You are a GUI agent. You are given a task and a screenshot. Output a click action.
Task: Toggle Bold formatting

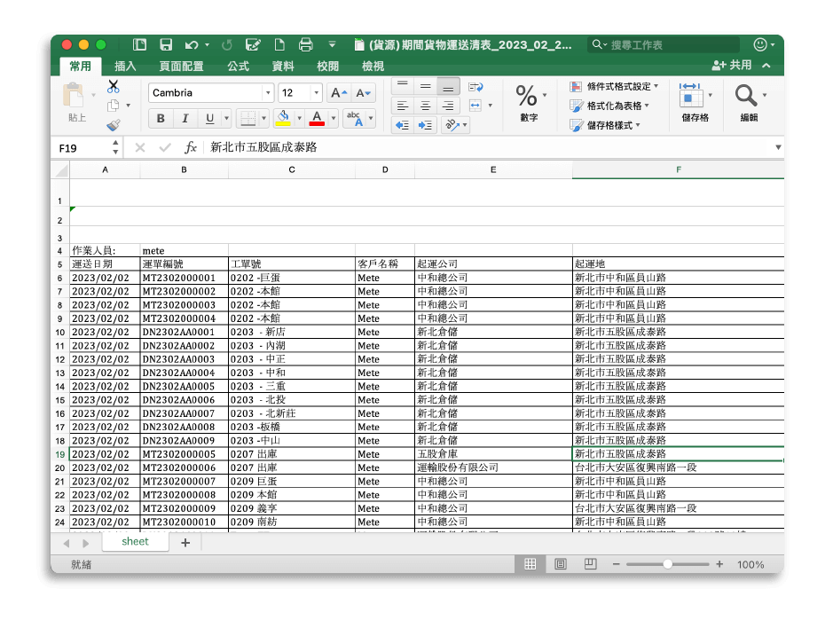[x=161, y=119]
